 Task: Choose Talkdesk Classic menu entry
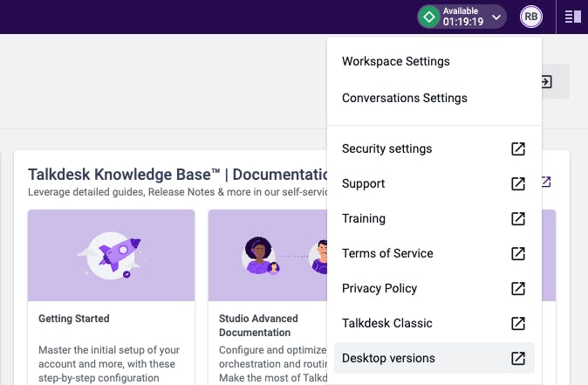434,323
